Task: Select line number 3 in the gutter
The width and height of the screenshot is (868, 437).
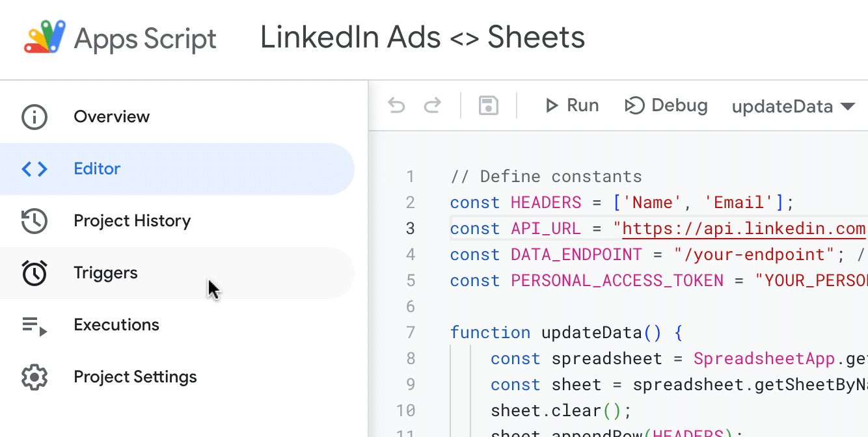Action: (411, 229)
